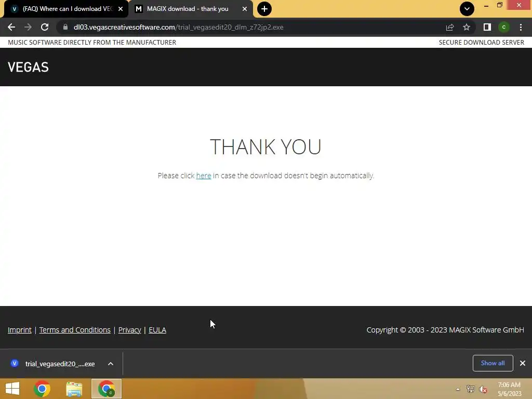
Task: Close the FAQ tab
Action: pos(121,9)
